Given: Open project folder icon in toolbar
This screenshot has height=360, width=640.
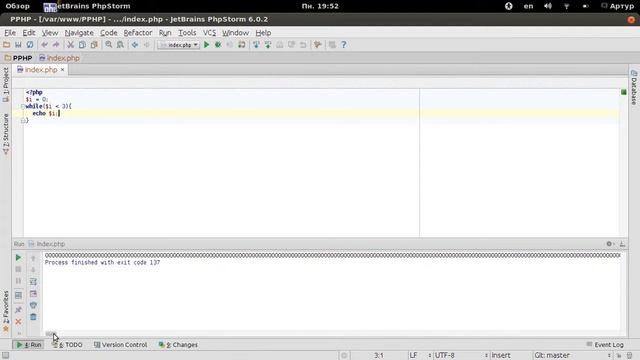Looking at the screenshot, I should point(7,45).
